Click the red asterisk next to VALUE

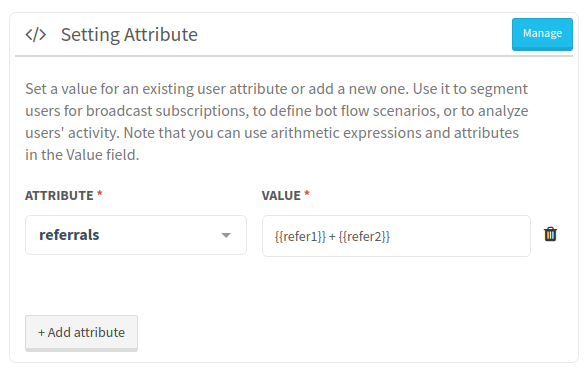pyautogui.click(x=307, y=193)
